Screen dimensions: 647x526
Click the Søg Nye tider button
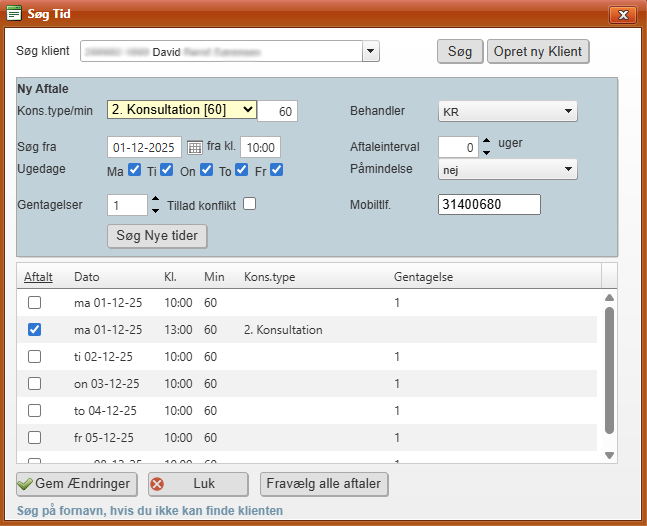coord(157,236)
